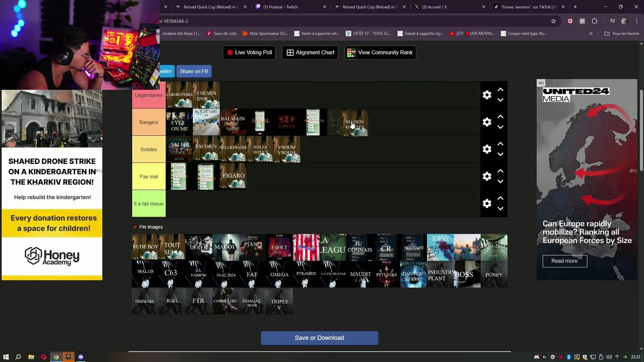The height and width of the screenshot is (362, 644).
Task: Pick the OMEGA image
Action: [x=279, y=274]
